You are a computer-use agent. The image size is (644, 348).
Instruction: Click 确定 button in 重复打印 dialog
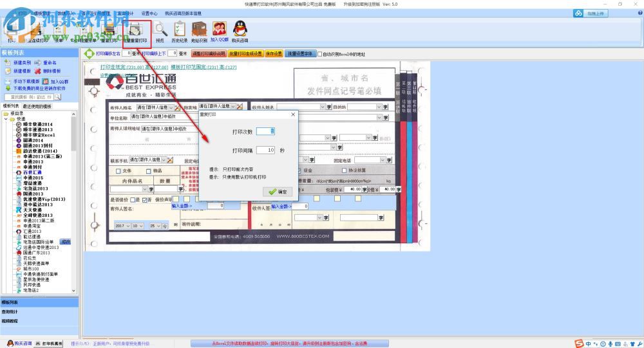coord(278,192)
